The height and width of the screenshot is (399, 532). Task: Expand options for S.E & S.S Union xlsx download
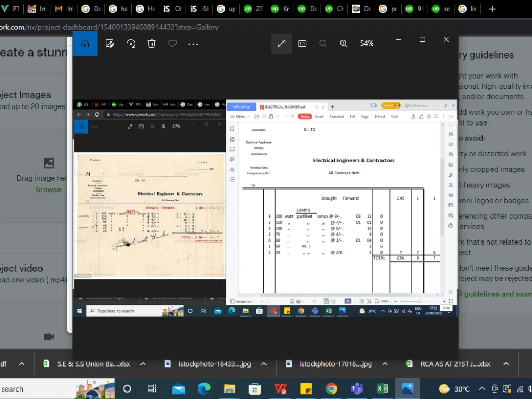[x=143, y=364]
